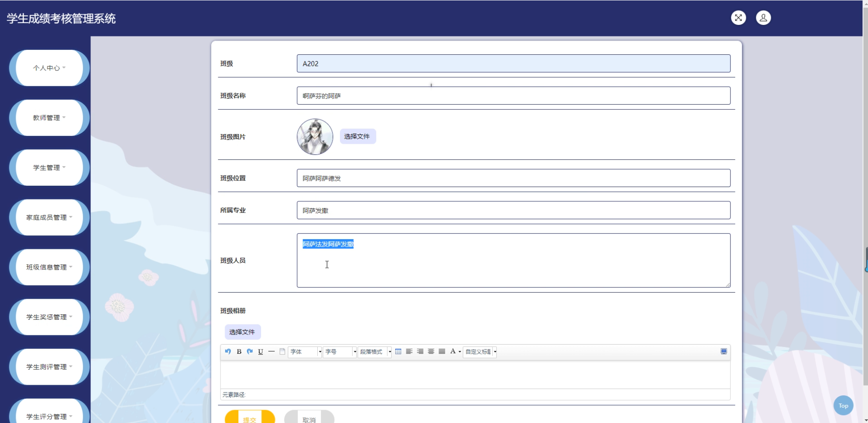Expand the 学生测评管理 sidebar menu
This screenshot has width=868, height=423.
click(x=49, y=366)
